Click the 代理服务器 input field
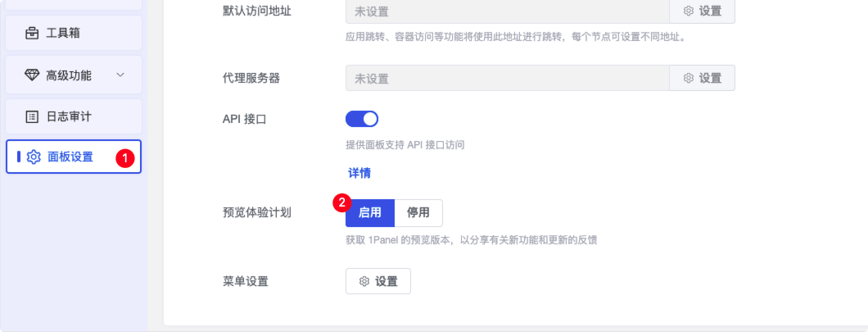868x332 pixels. point(508,78)
